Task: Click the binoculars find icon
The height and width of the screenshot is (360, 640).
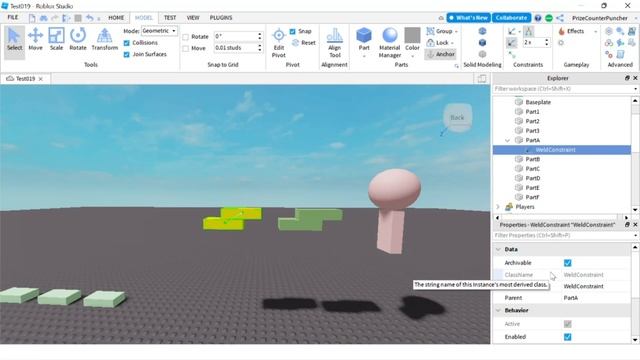Action: click(x=43, y=18)
